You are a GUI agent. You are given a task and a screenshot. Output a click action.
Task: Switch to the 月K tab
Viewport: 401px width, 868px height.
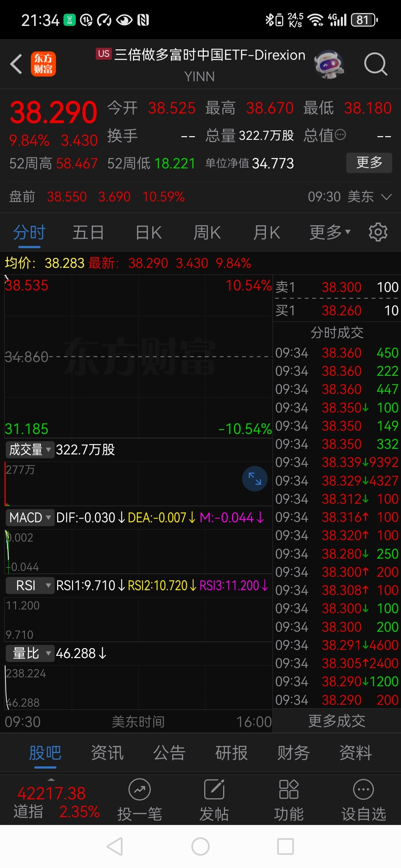[267, 233]
